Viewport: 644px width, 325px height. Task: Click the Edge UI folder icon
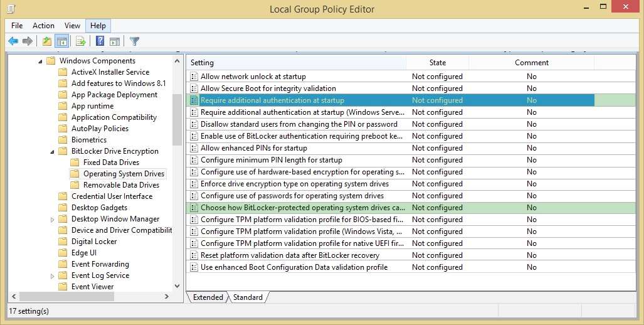(x=63, y=253)
